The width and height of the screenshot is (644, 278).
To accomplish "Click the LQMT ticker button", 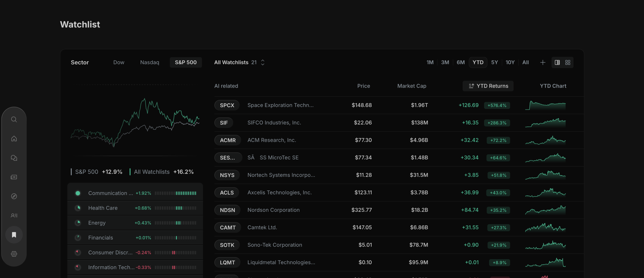I will pos(227,263).
